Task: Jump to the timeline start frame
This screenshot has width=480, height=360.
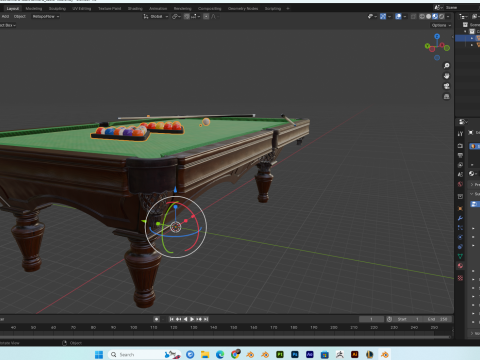Action: [x=171, y=319]
